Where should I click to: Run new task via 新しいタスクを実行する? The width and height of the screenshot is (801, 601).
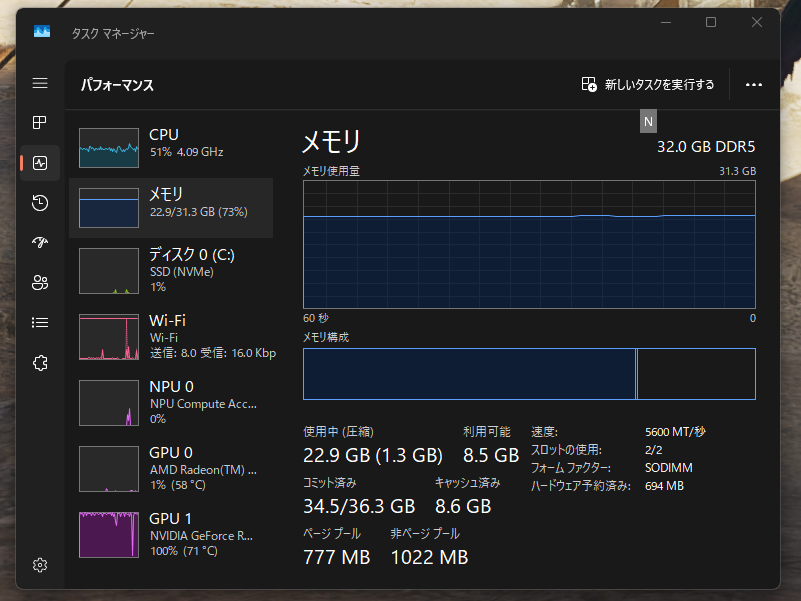[659, 84]
